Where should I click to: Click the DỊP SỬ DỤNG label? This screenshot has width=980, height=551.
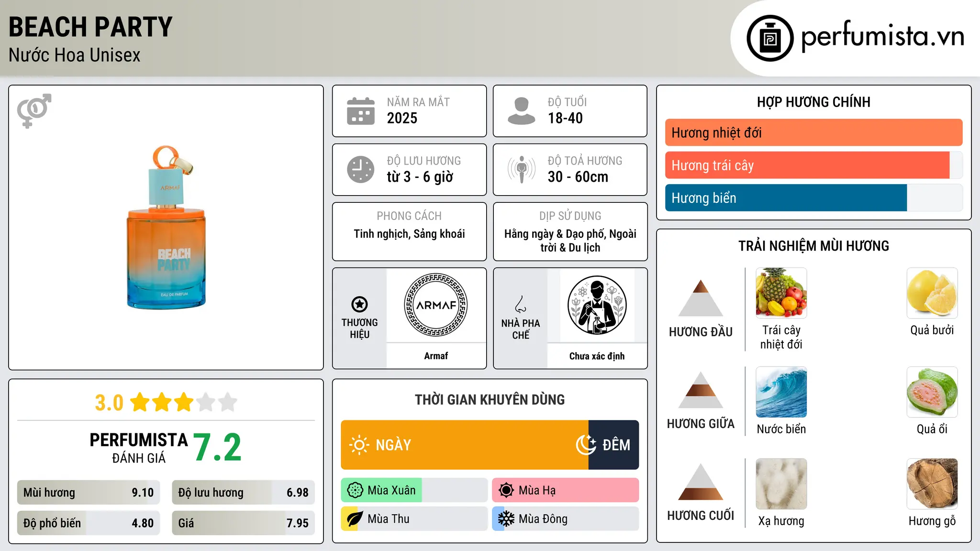[570, 216]
